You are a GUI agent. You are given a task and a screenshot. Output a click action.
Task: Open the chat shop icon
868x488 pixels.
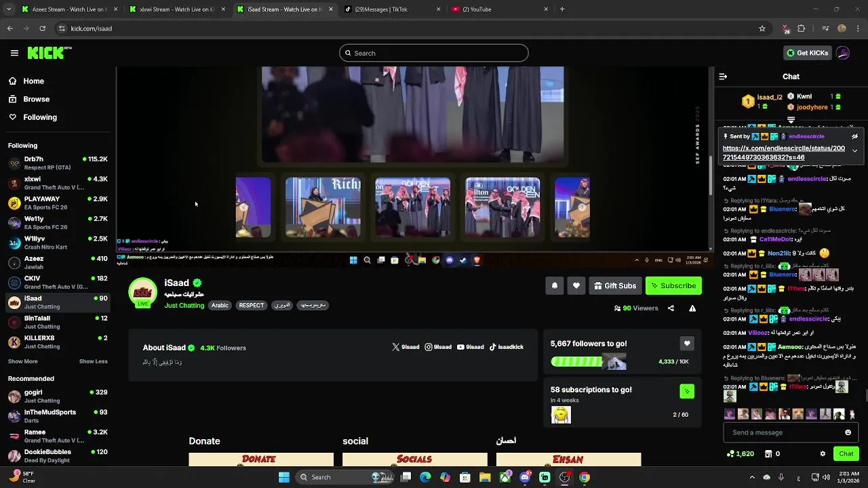click(768, 454)
